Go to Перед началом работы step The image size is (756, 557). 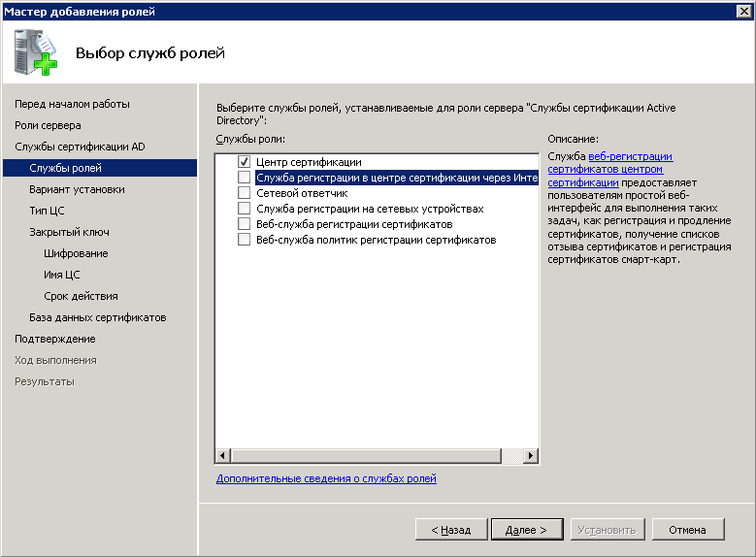72,104
